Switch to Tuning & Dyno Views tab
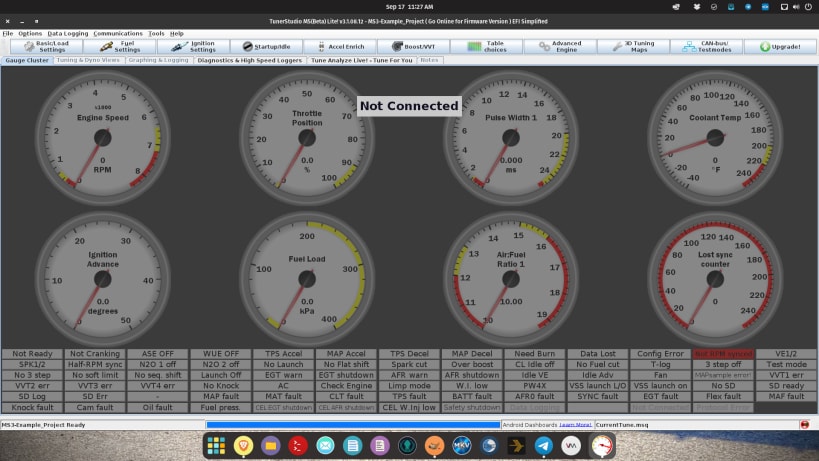The image size is (819, 461). click(88, 60)
